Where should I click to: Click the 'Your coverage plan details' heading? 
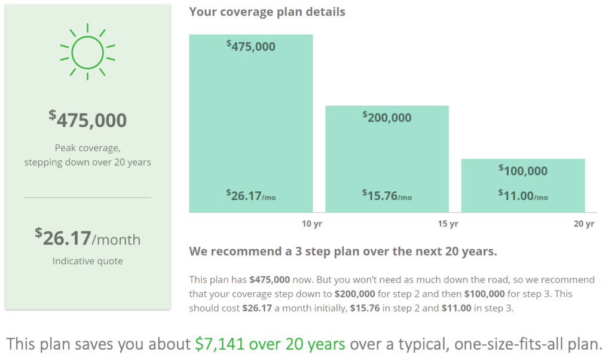tap(267, 12)
